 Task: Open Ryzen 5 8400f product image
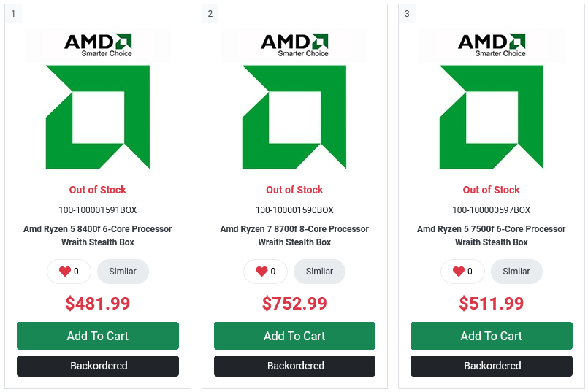coord(98,117)
